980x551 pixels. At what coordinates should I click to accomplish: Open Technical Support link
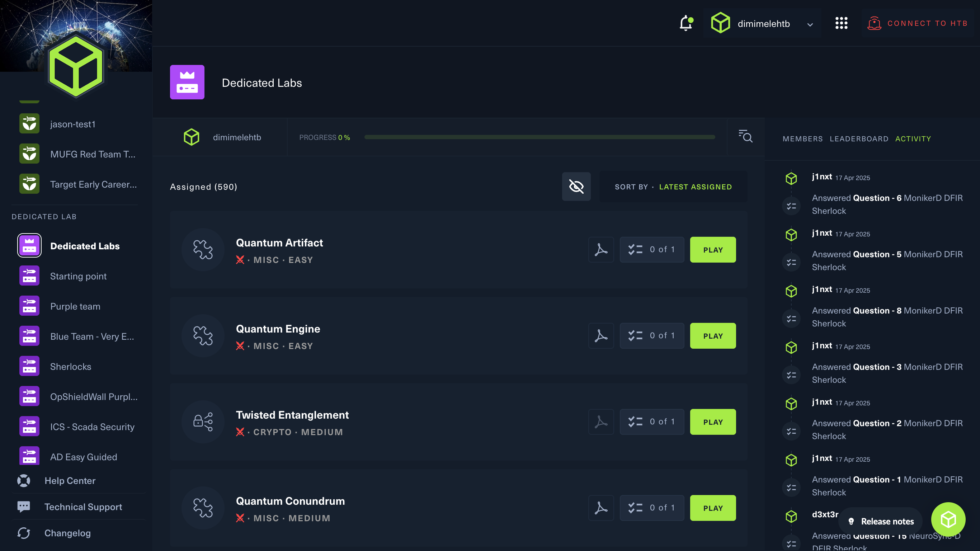(83, 507)
